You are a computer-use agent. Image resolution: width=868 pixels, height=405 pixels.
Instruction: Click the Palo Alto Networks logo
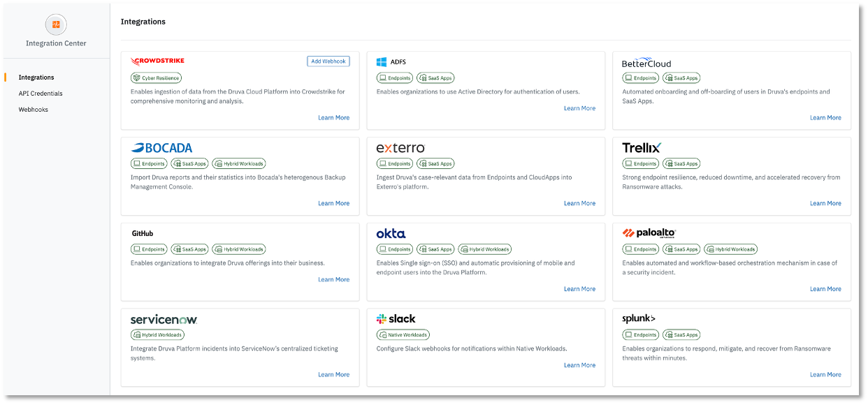649,233
